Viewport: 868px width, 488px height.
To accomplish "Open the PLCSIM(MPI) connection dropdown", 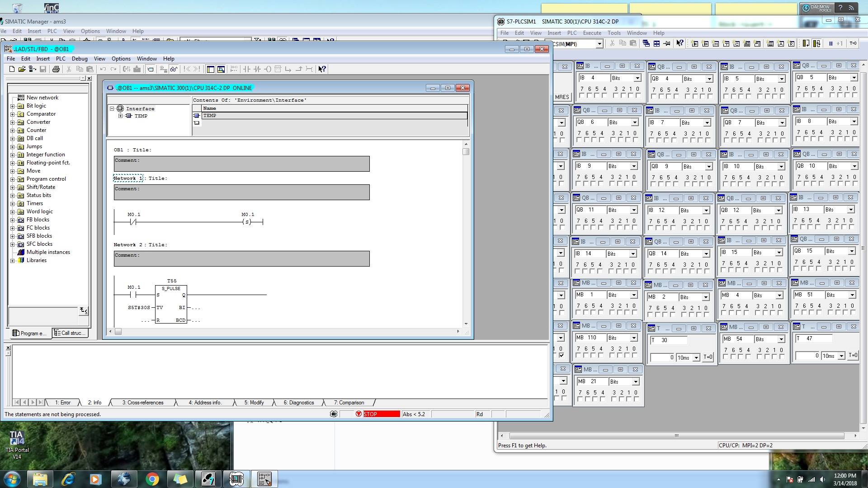I will (599, 44).
